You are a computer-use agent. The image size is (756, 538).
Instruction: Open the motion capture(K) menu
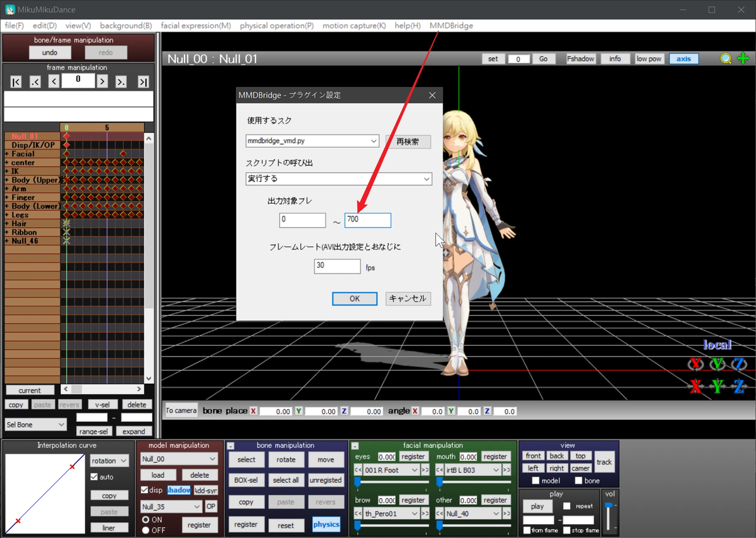pyautogui.click(x=354, y=25)
